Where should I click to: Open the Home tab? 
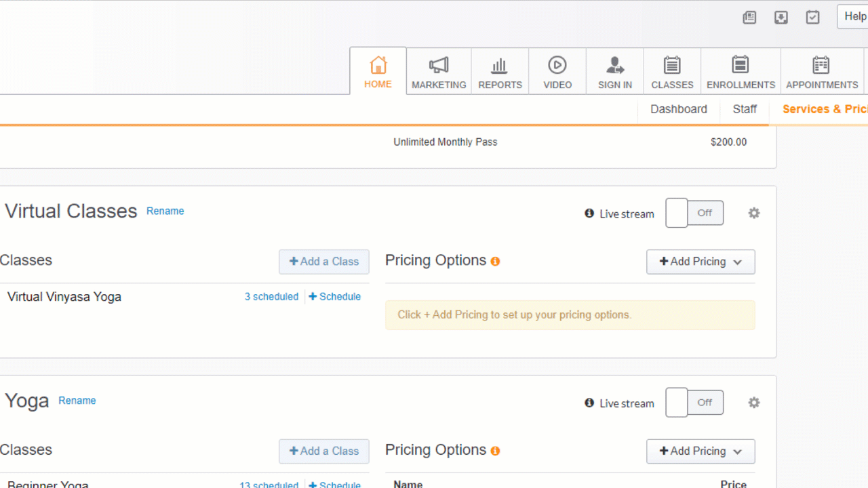tap(378, 71)
